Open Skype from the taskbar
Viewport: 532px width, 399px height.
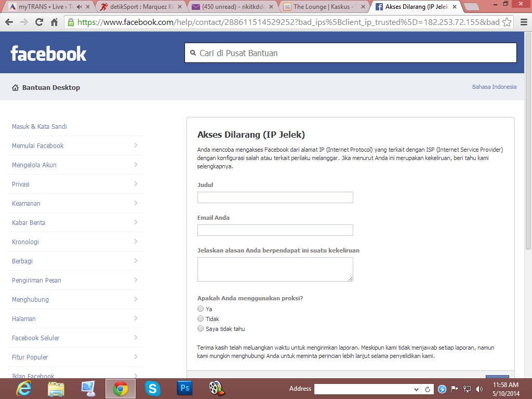click(152, 389)
